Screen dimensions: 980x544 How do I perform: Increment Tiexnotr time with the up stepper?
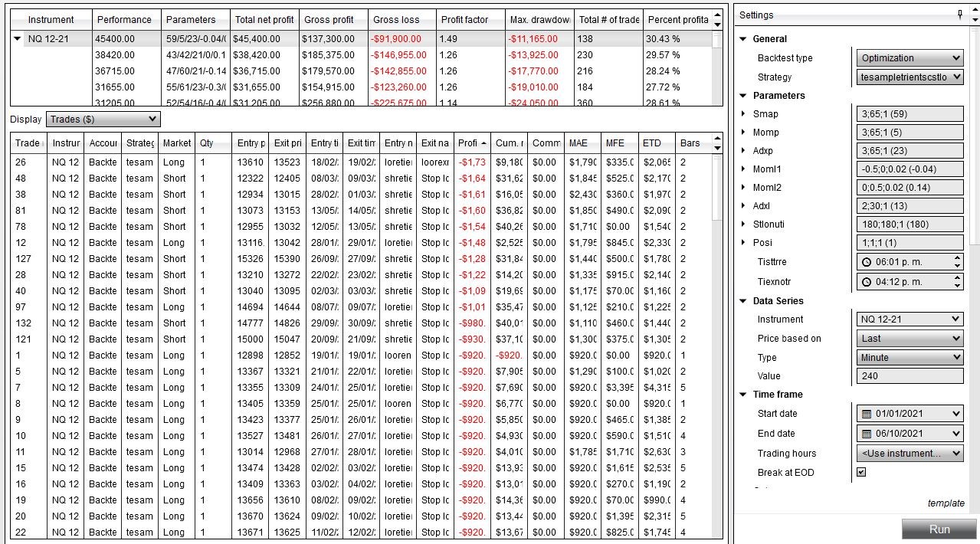point(957,278)
